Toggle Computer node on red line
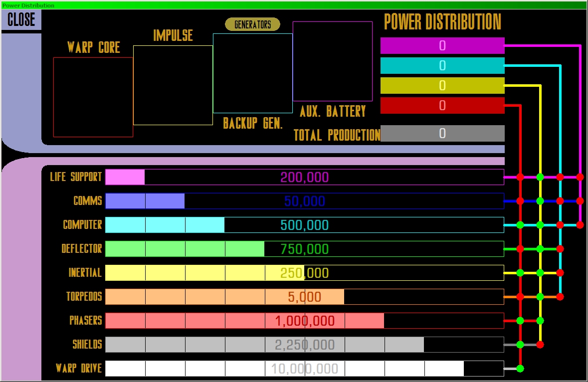 pyautogui.click(x=520, y=225)
